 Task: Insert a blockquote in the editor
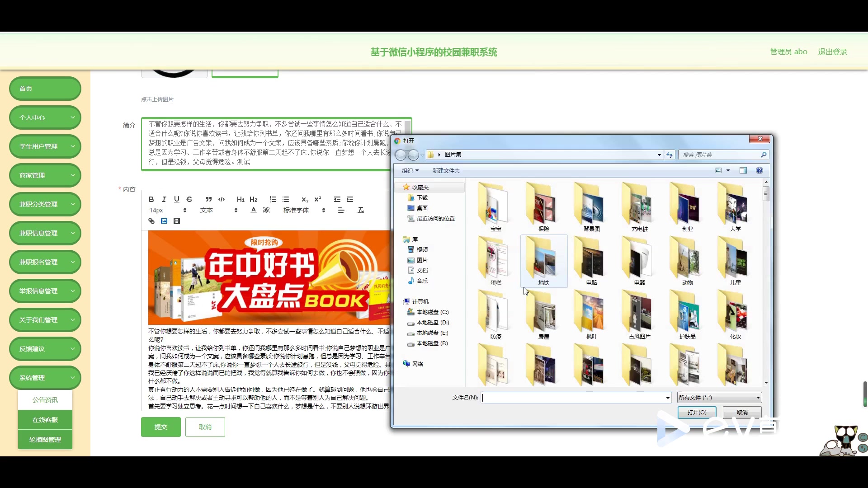[208, 199]
